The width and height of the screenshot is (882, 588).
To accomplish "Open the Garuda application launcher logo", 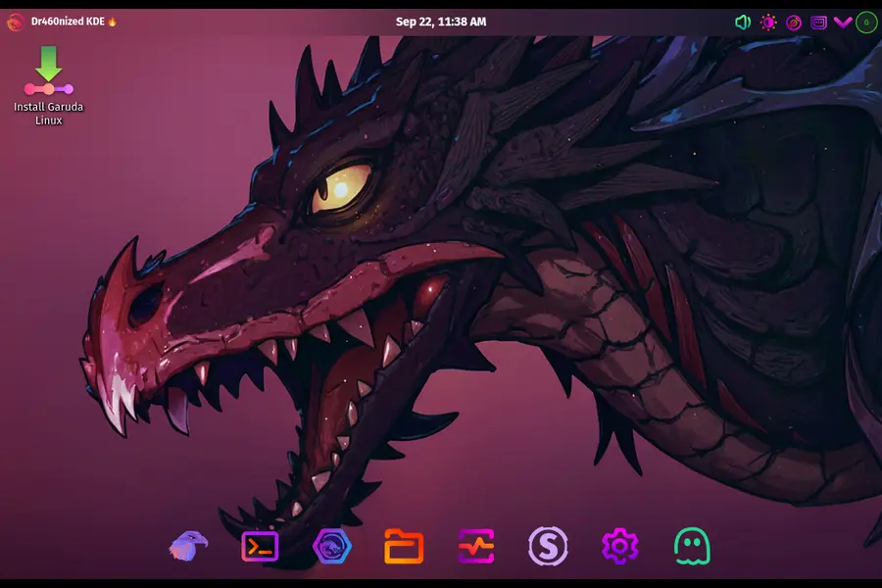I will (15, 22).
